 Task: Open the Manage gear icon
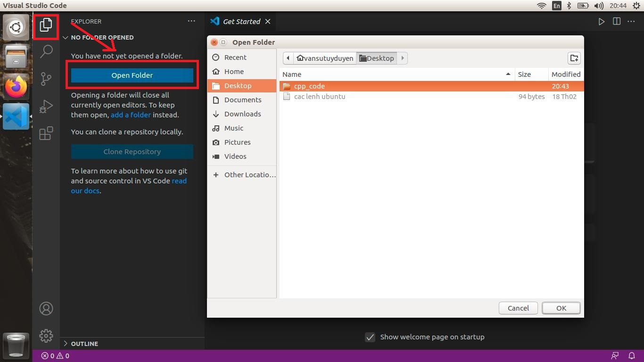coord(46,336)
